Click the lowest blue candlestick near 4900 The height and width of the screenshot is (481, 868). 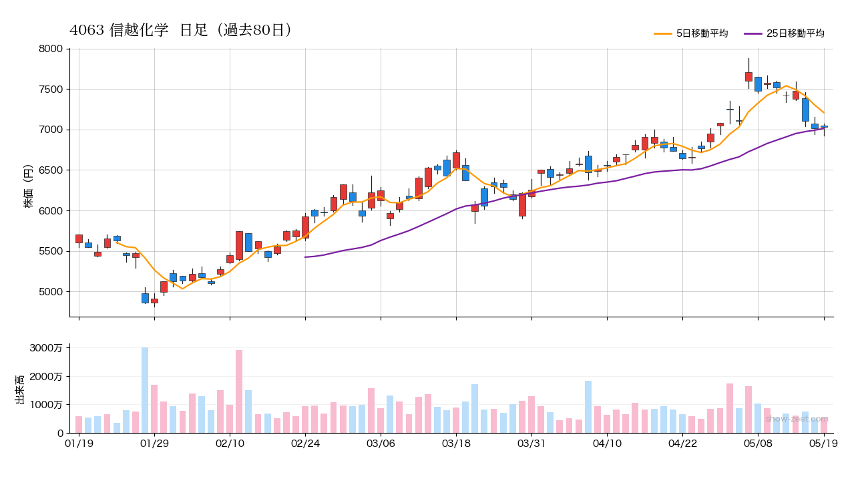pos(145,298)
